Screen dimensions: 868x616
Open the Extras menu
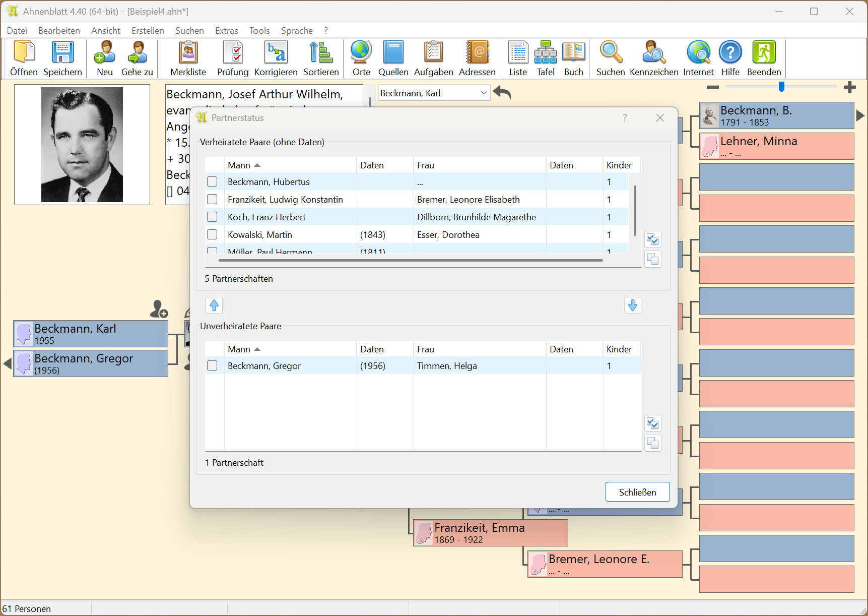[226, 31]
